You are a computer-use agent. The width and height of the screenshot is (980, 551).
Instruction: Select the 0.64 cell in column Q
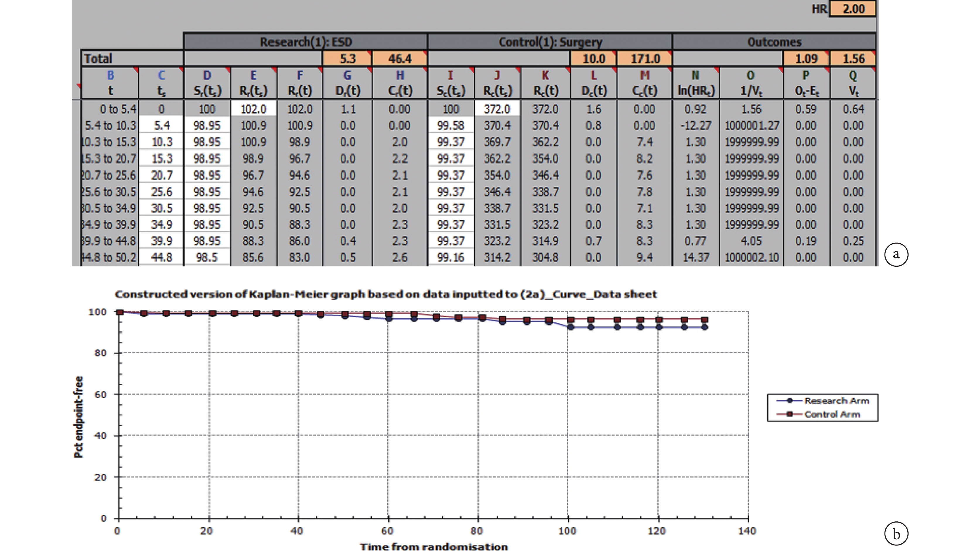[853, 109]
